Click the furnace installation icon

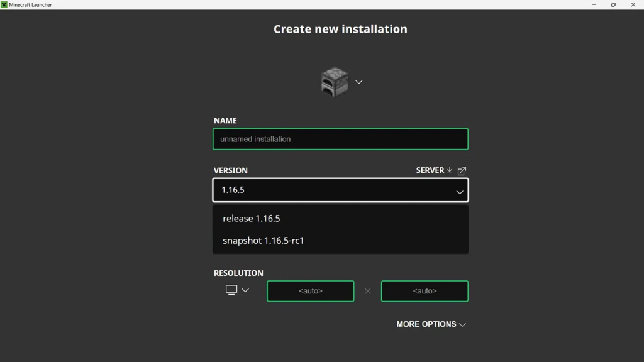[x=335, y=82]
